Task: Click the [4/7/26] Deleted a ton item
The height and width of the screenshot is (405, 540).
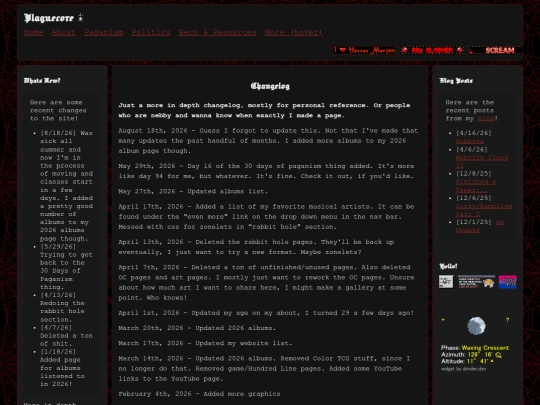Action: tap(66, 335)
